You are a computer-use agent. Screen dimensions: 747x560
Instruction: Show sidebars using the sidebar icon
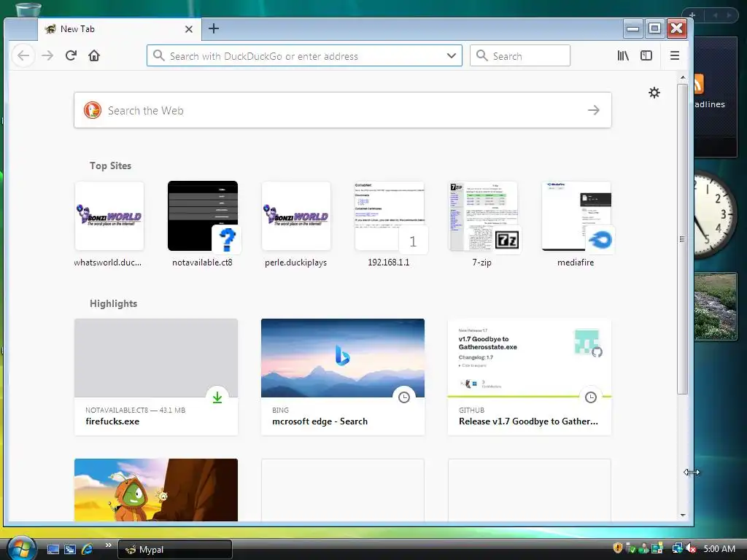click(x=646, y=55)
